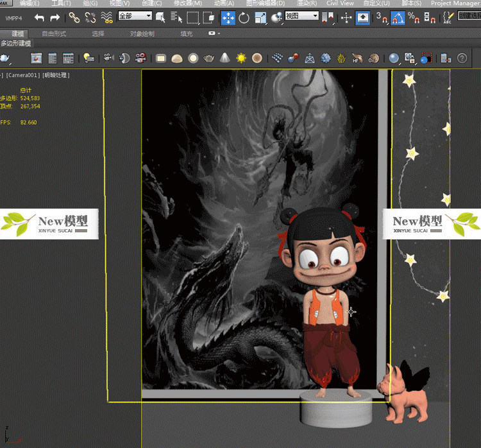Viewport: 481px width, 448px height.
Task: Expand the ribbon display options dropdown
Action: [214, 33]
